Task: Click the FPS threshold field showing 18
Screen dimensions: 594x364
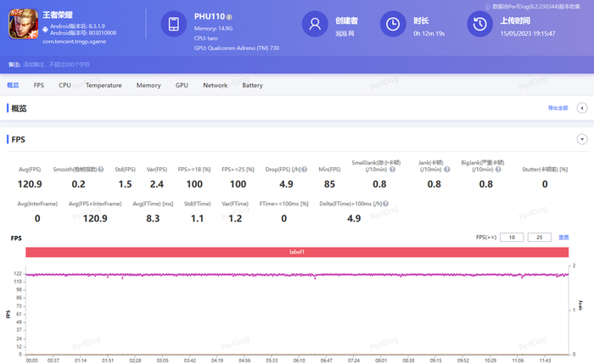Action: pos(512,238)
